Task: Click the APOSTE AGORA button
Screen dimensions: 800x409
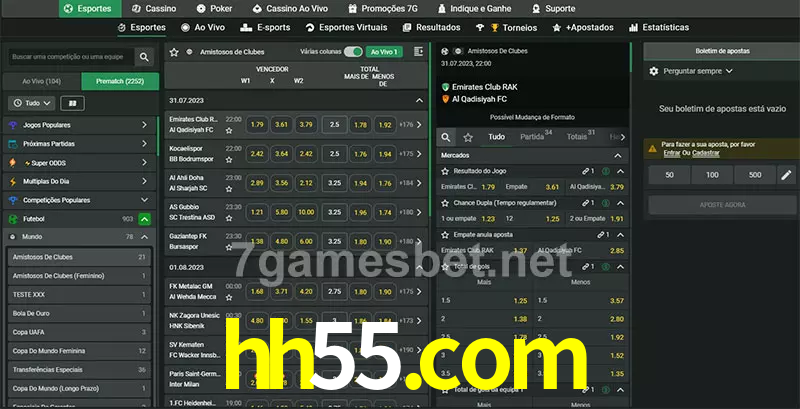Action: (x=722, y=204)
